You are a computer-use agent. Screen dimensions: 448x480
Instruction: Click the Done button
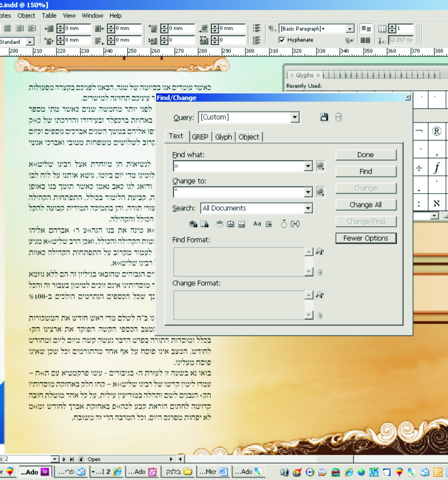pos(366,155)
